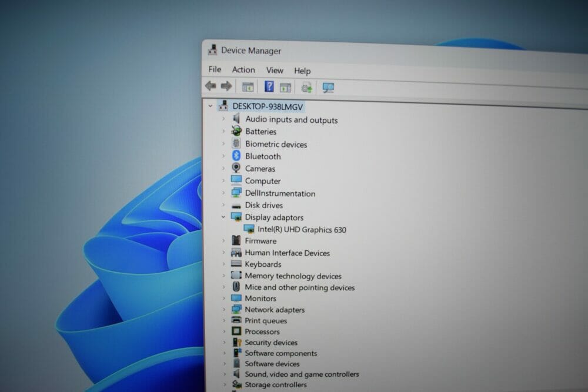Click the blue Help question-mark icon
This screenshot has height=392, width=588.
pos(269,86)
